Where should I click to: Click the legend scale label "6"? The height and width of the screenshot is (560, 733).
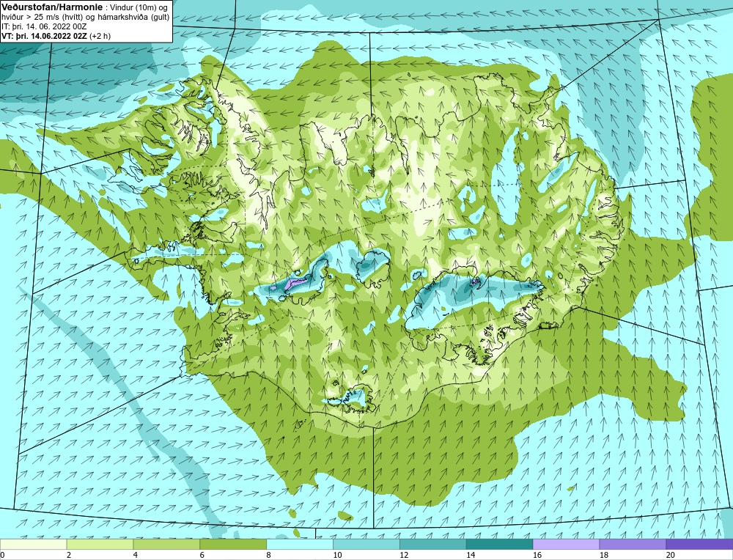coord(202,555)
